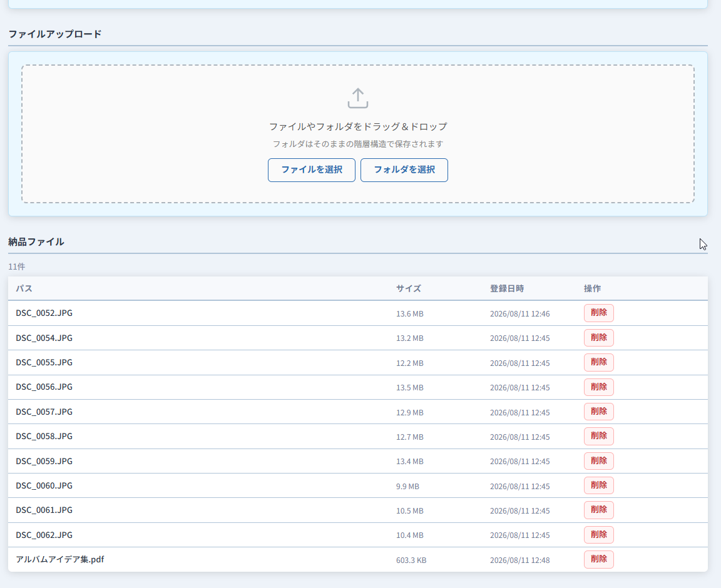Click the 603.3 KB size value
The image size is (721, 588).
pyautogui.click(x=411, y=560)
